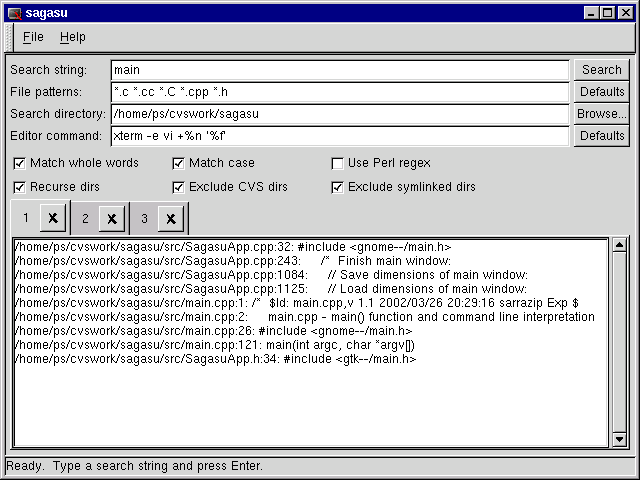Click Browse... to choose search directory
Viewport: 640px width, 480px height.
click(601, 114)
